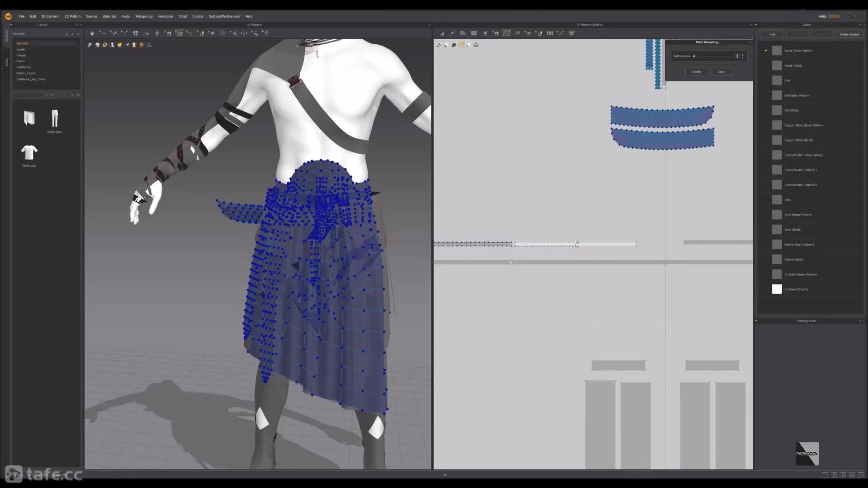
Task: Click the SubDivisions value stepper arrows
Action: click(742, 56)
